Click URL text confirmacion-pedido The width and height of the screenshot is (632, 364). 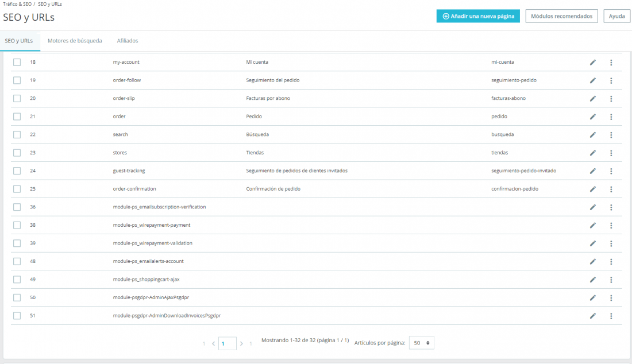(515, 189)
